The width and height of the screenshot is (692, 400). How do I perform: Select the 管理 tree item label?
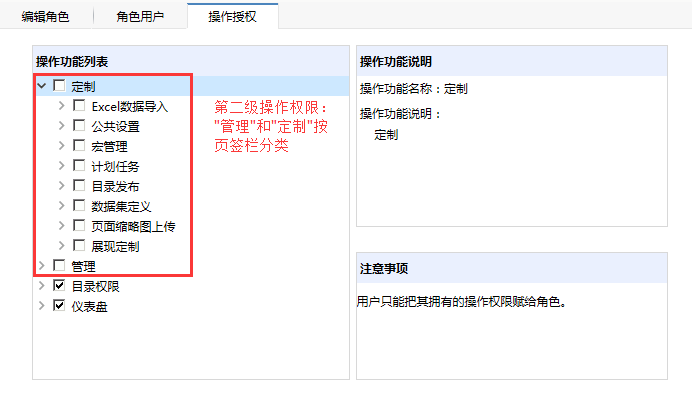(x=83, y=267)
